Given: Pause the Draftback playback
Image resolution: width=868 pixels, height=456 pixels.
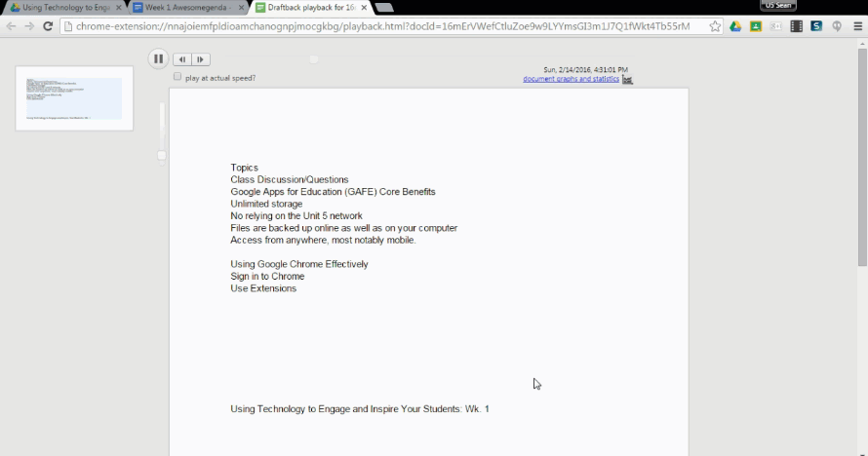Looking at the screenshot, I should coord(158,58).
